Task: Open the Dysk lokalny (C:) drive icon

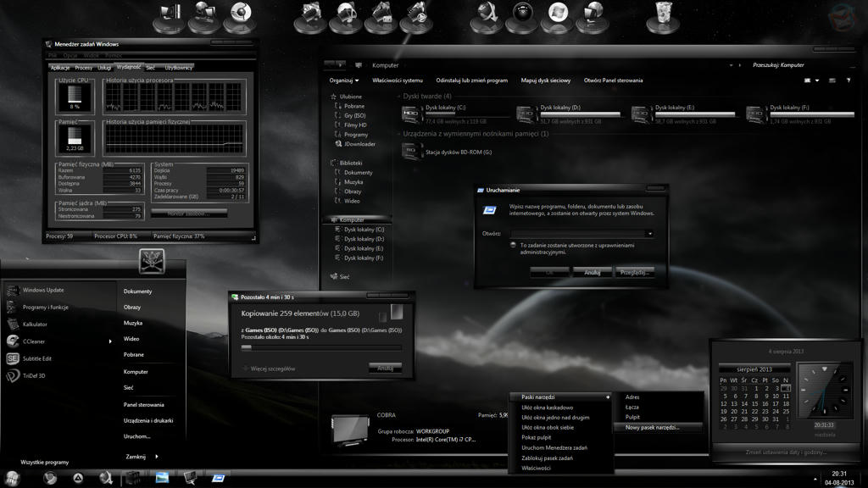Action: point(411,114)
